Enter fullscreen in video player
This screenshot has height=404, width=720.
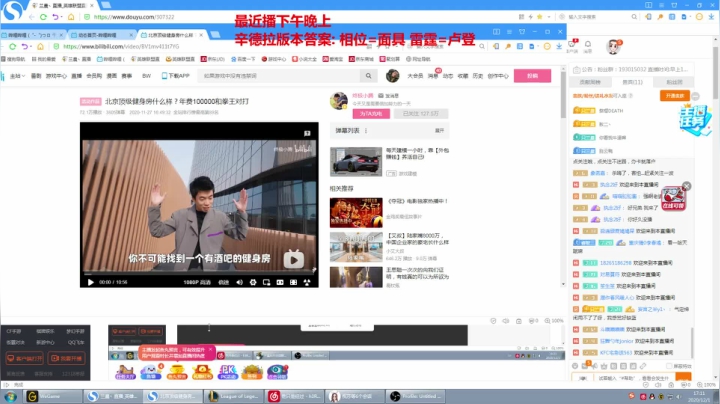307,282
